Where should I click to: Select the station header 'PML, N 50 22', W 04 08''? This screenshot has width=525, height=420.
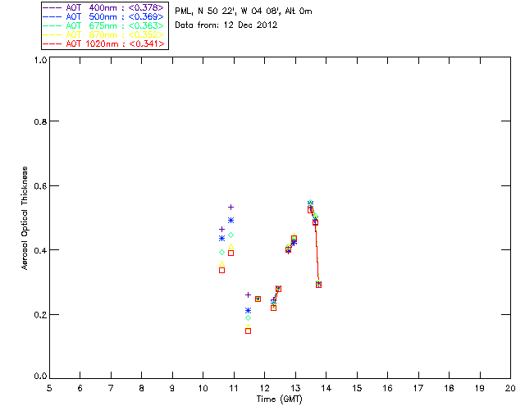[228, 11]
